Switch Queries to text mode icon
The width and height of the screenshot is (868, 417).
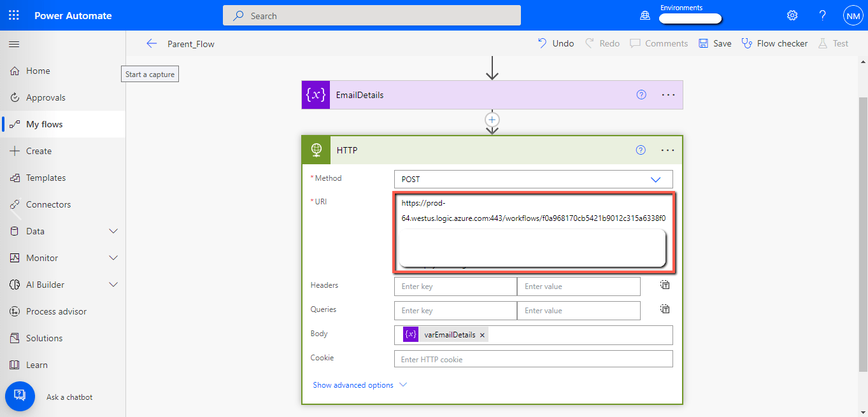point(665,309)
